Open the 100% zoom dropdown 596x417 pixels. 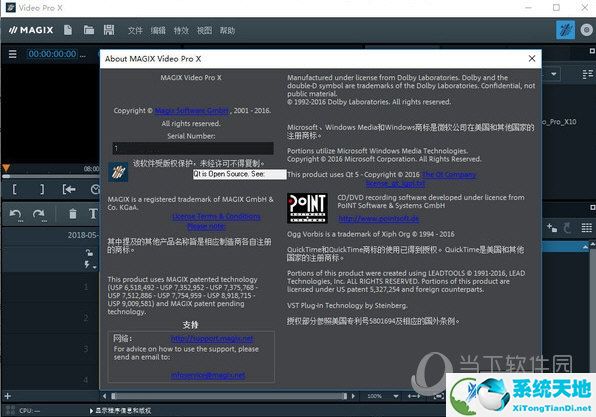[396, 396]
